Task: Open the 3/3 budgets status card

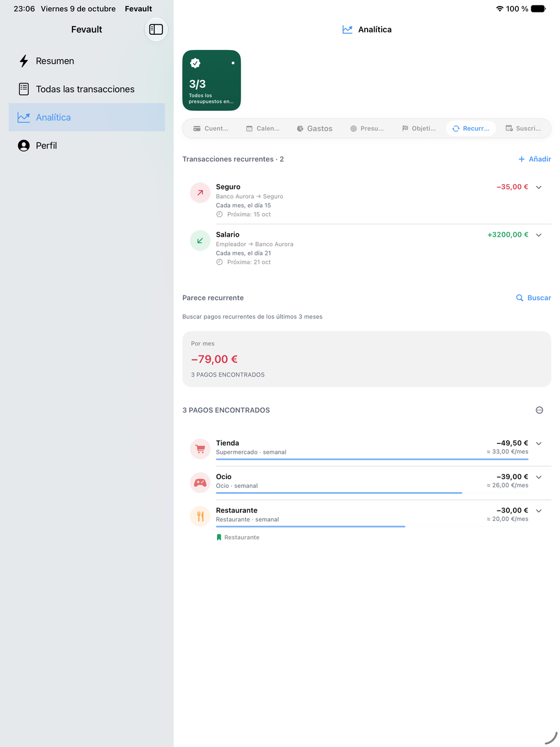Action: pyautogui.click(x=212, y=80)
